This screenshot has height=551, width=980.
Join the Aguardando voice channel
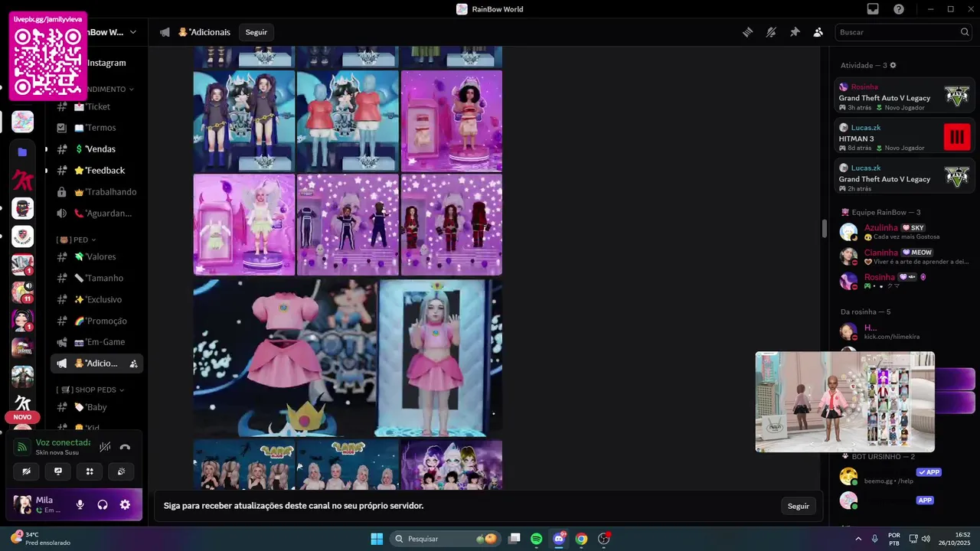tap(96, 214)
